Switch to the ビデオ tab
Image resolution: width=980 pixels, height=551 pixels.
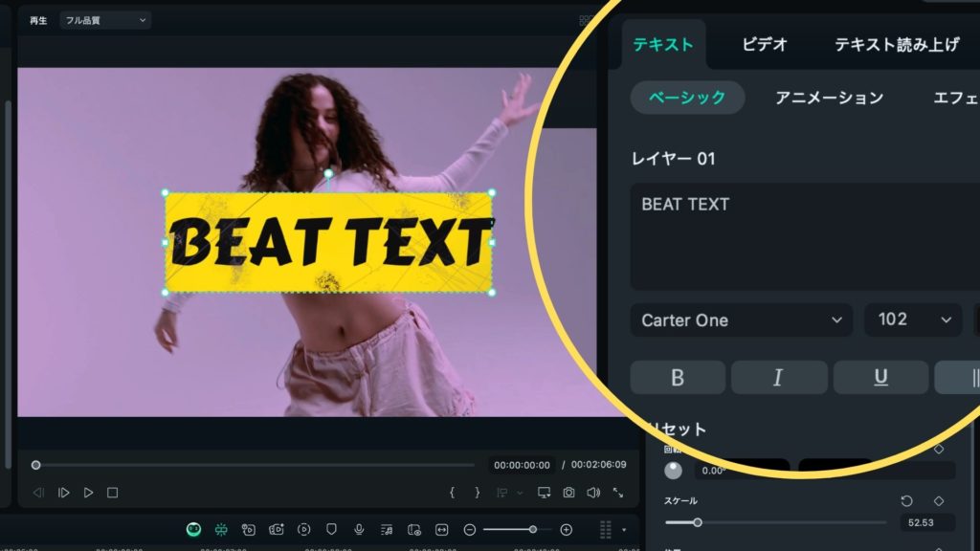[765, 45]
